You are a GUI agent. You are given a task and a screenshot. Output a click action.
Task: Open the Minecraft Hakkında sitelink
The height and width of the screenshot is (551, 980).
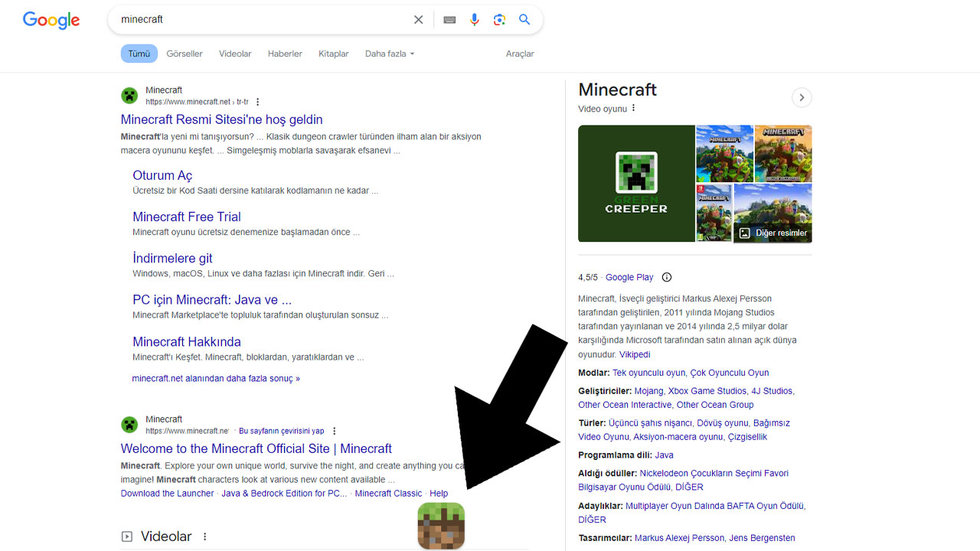[x=187, y=341]
